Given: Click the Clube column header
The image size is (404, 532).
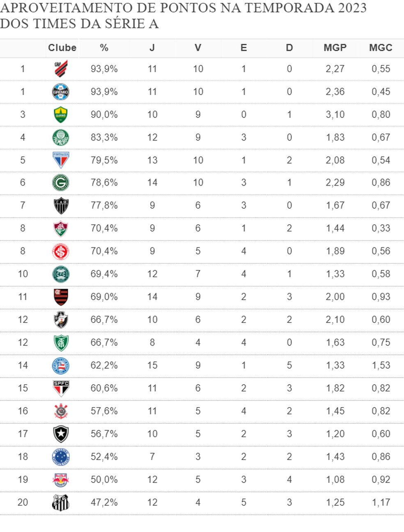Looking at the screenshot, I should [x=62, y=48].
